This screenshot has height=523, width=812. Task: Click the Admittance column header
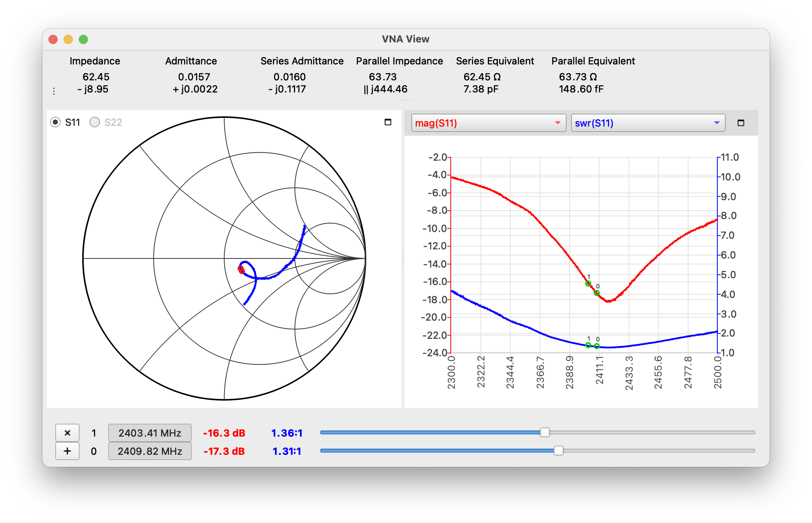pos(191,61)
